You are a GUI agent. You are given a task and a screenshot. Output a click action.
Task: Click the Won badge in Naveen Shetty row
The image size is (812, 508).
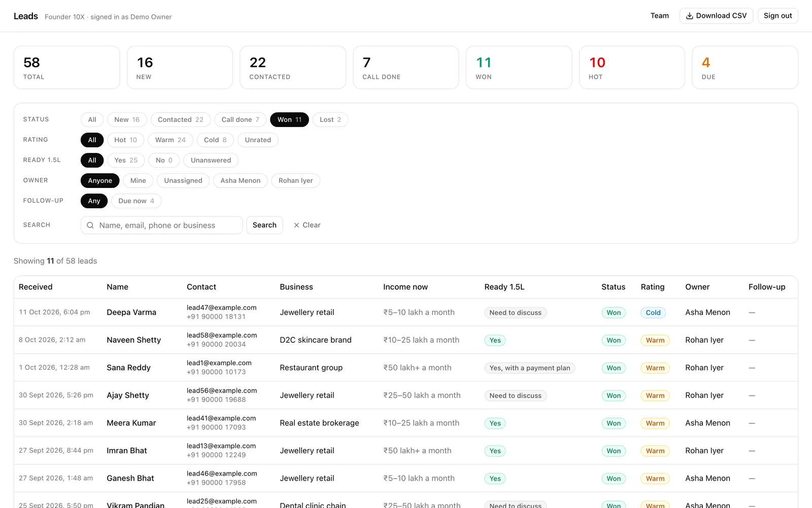click(x=614, y=340)
